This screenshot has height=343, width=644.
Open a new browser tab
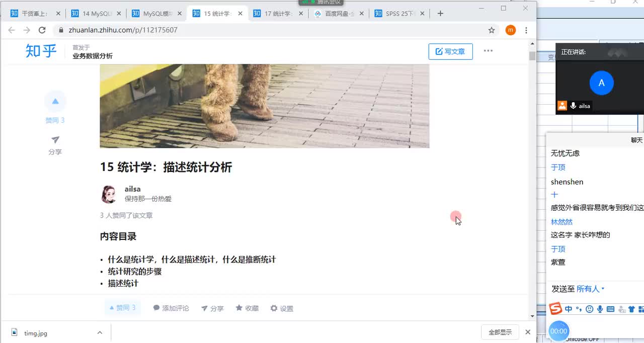pos(440,14)
